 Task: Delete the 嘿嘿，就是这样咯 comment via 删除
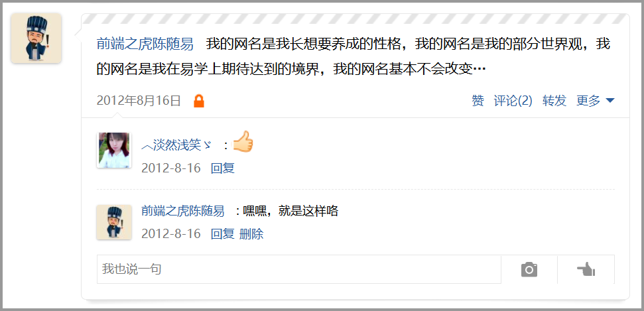tap(251, 234)
